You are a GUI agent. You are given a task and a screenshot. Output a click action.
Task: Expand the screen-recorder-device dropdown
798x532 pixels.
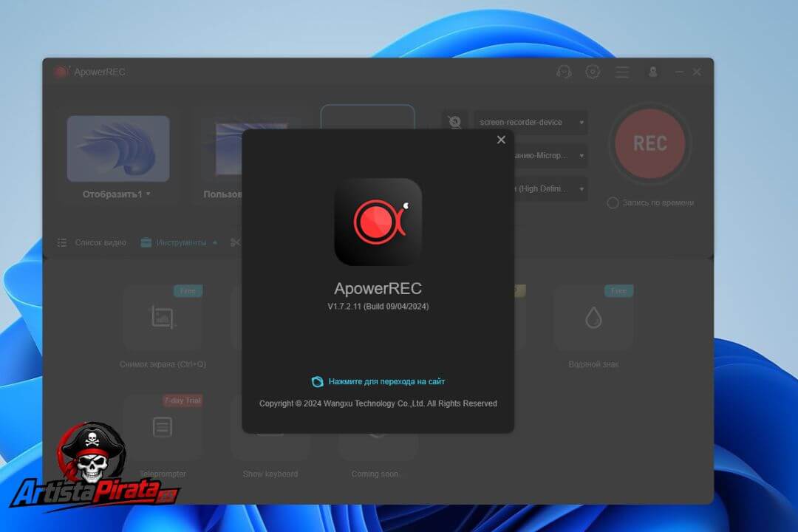click(x=531, y=122)
